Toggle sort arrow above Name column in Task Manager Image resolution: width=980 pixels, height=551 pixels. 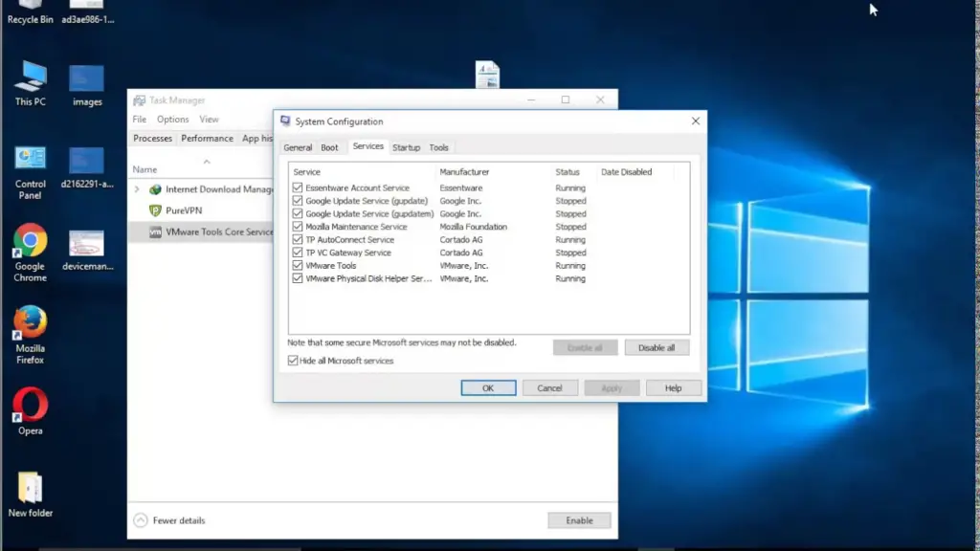(207, 162)
